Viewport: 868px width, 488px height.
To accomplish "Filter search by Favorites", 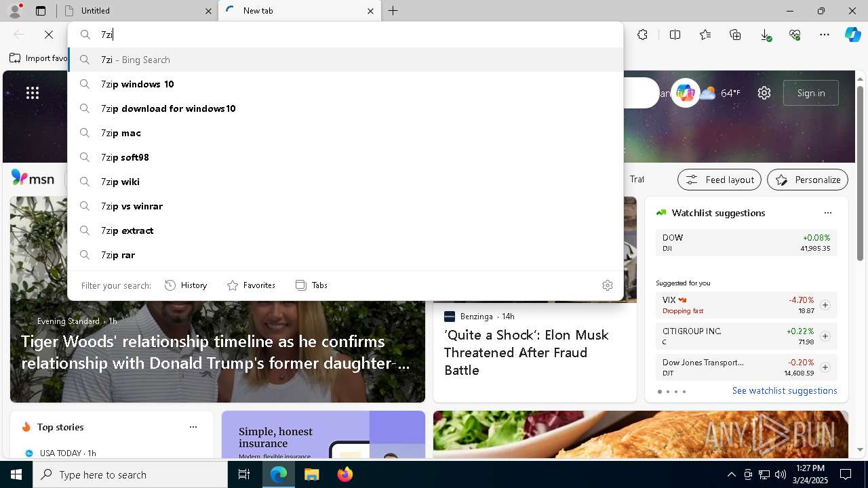I will tap(251, 285).
